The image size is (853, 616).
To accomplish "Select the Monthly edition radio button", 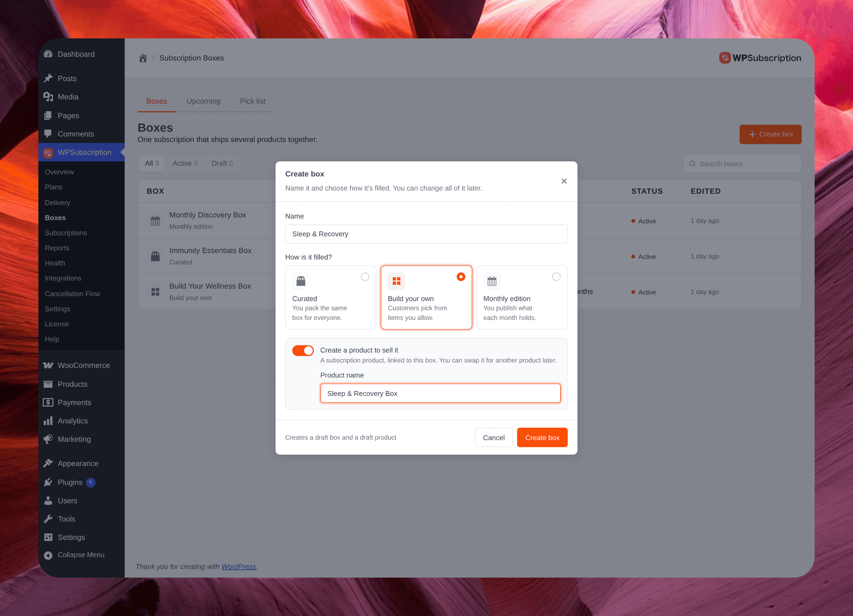I will (556, 277).
